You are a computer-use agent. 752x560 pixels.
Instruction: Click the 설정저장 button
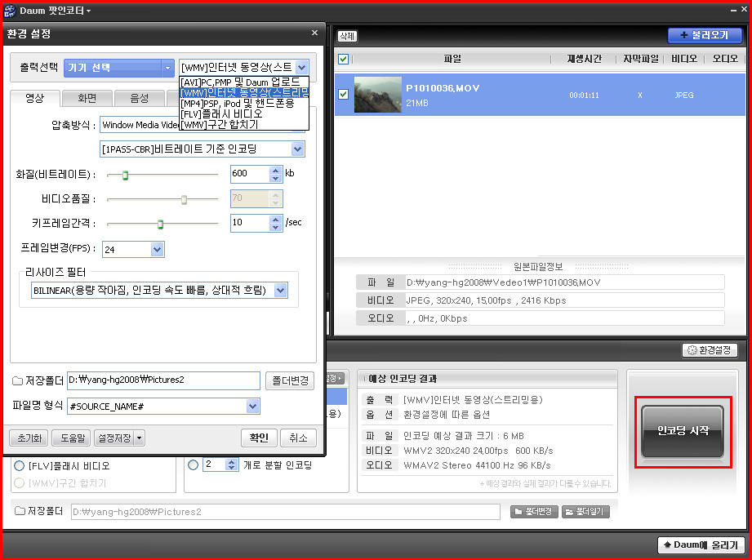(x=114, y=438)
